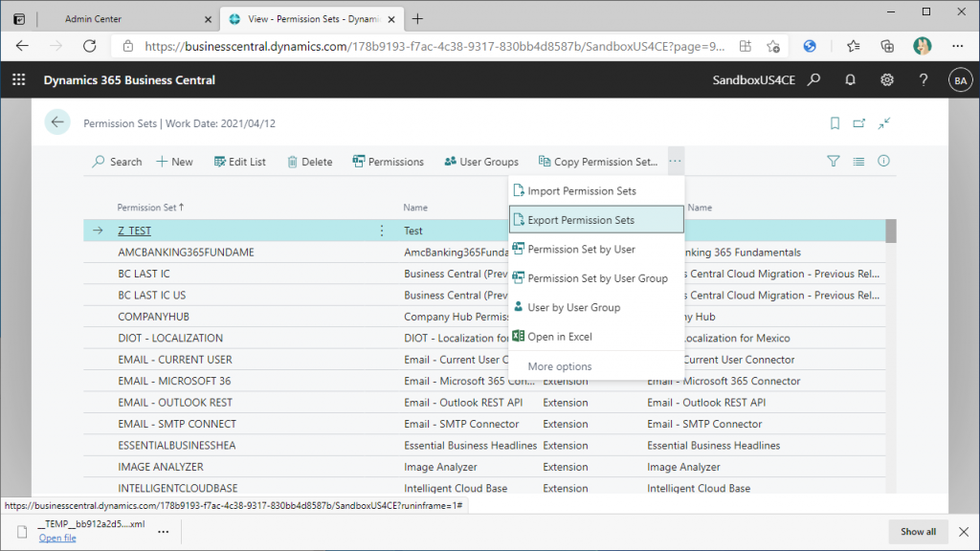Image resolution: width=980 pixels, height=551 pixels.
Task: Open the app launcher waffle icon
Action: click(x=19, y=80)
